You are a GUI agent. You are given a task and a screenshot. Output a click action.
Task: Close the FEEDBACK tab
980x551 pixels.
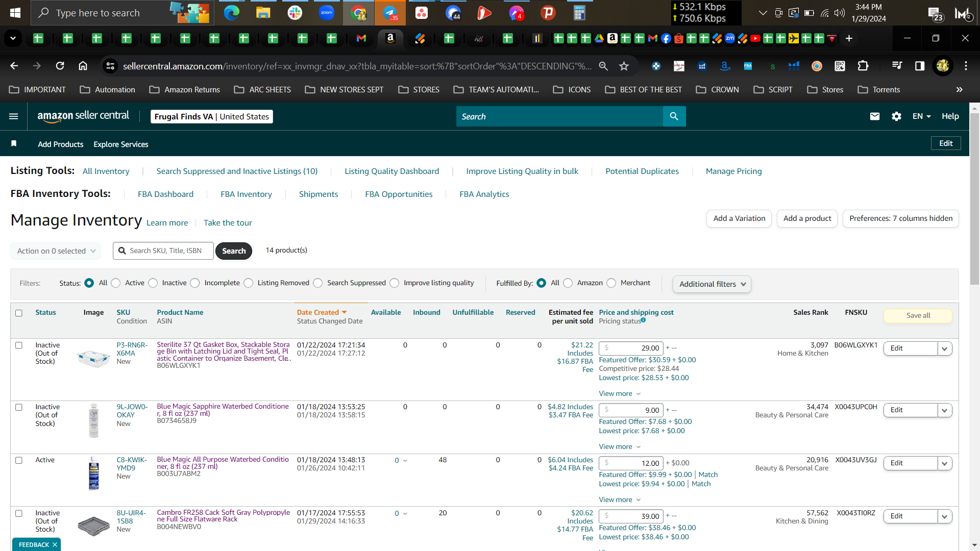point(55,545)
